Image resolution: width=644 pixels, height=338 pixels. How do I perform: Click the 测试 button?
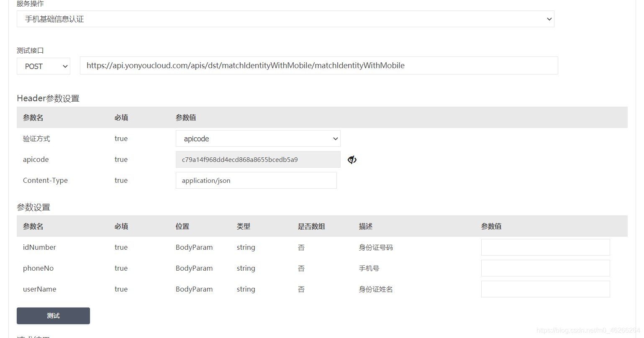pos(53,316)
